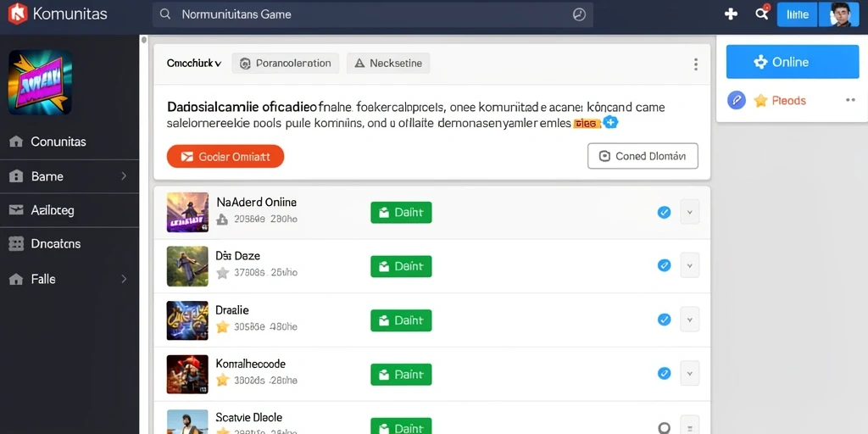The height and width of the screenshot is (434, 868).
Task: Toggle the blue check for Draalie
Action: click(664, 320)
